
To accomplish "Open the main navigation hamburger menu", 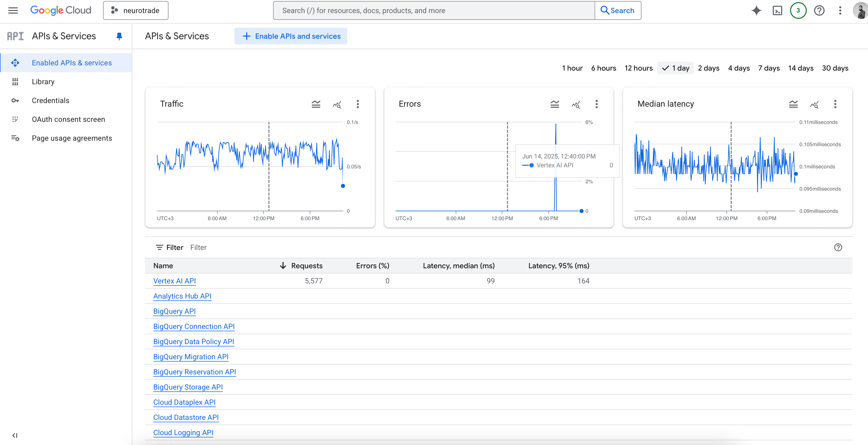I will [x=13, y=10].
